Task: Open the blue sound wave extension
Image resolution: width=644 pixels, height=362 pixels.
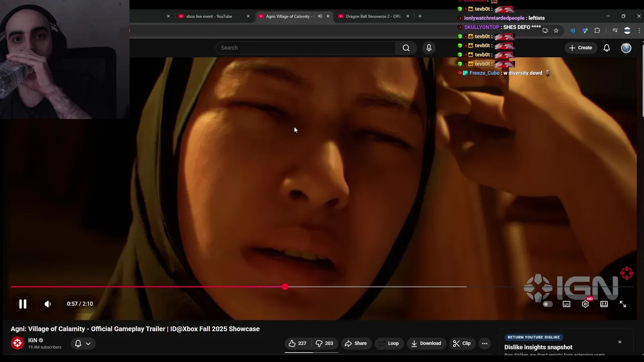Action: 573,31
